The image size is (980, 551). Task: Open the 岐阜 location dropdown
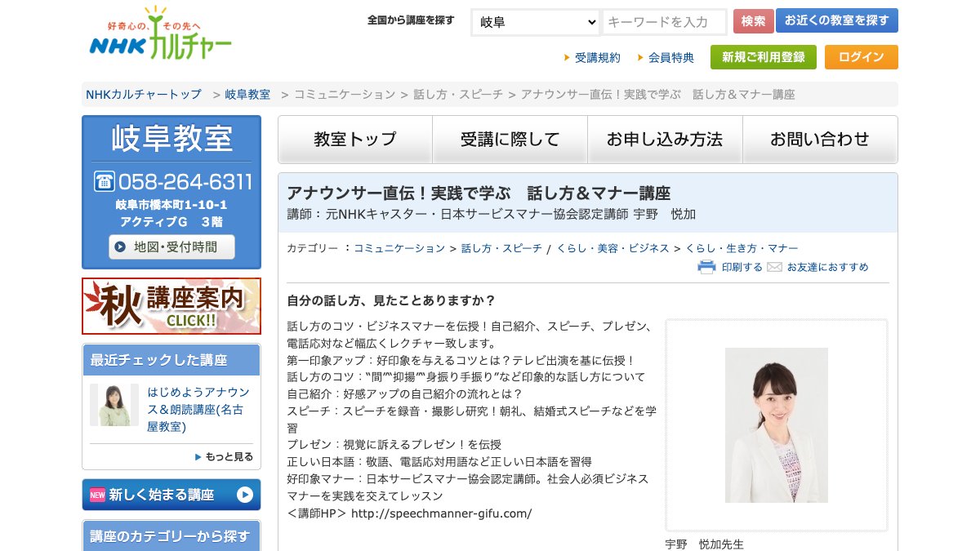pyautogui.click(x=536, y=22)
